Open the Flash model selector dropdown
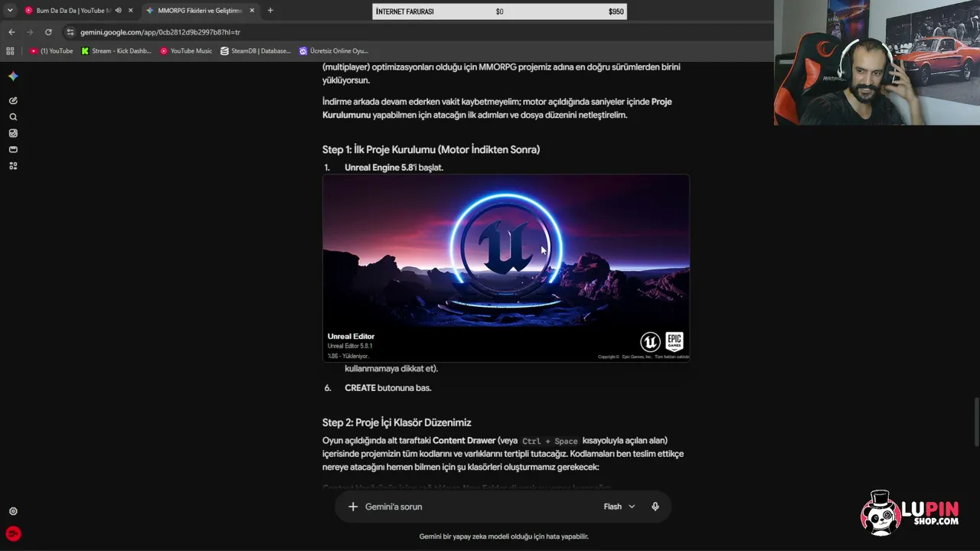The height and width of the screenshot is (551, 980). [619, 507]
